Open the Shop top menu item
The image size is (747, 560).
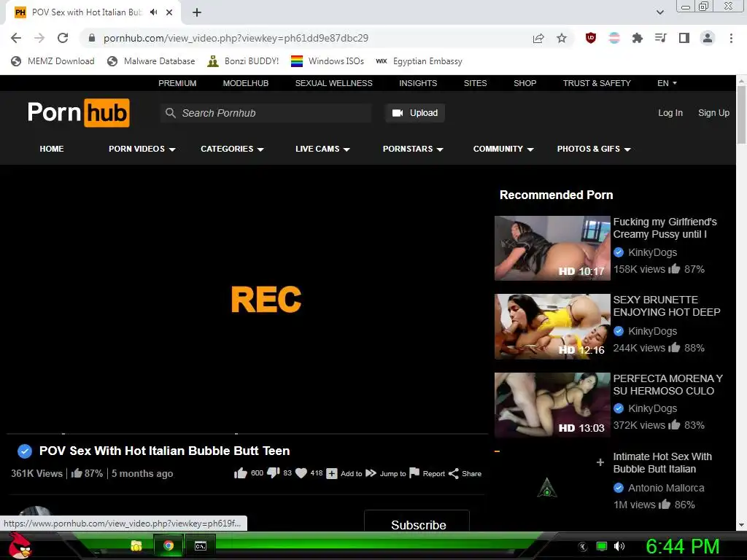click(525, 83)
